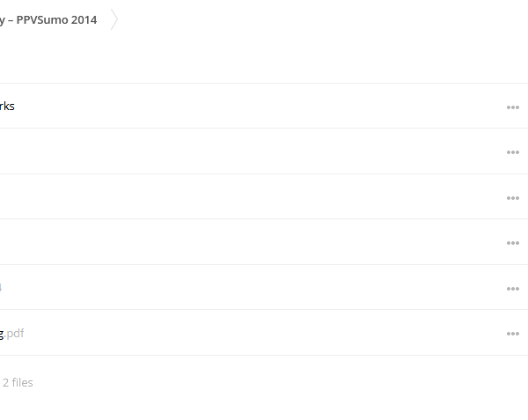Select the second row in the file list

(264, 151)
